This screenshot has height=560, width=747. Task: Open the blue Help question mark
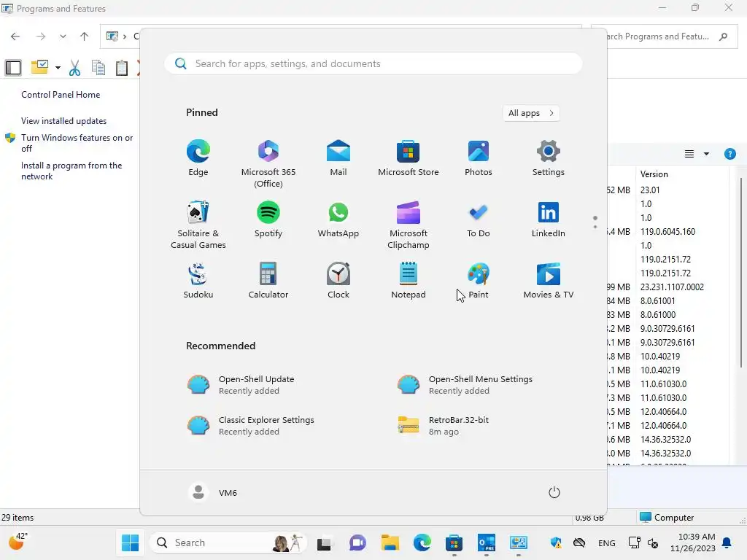tap(729, 154)
